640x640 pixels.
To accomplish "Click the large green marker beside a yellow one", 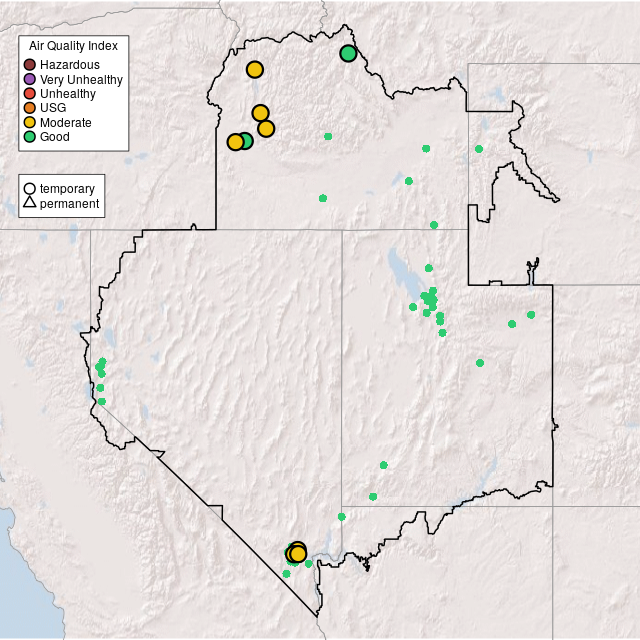I will coord(245,141).
